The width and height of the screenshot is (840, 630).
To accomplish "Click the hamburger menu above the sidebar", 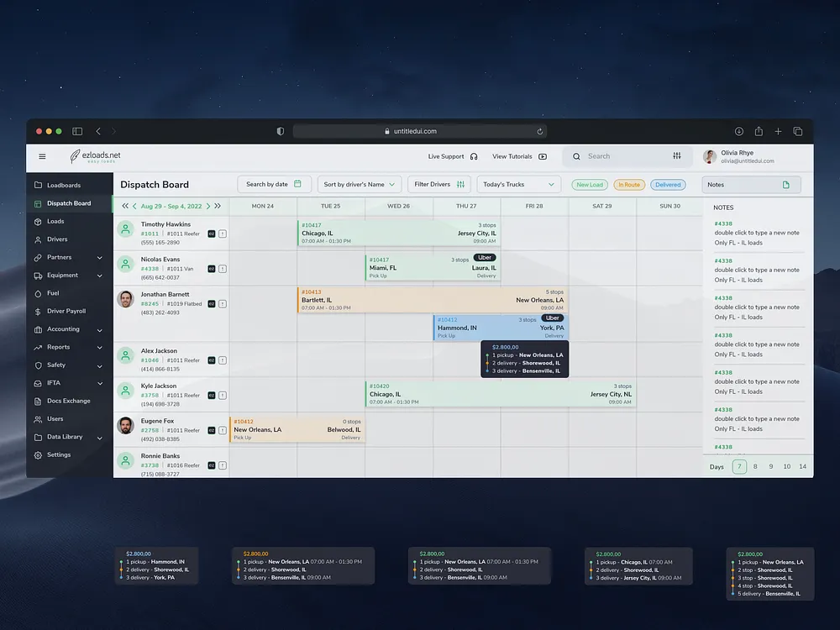I will 41,156.
